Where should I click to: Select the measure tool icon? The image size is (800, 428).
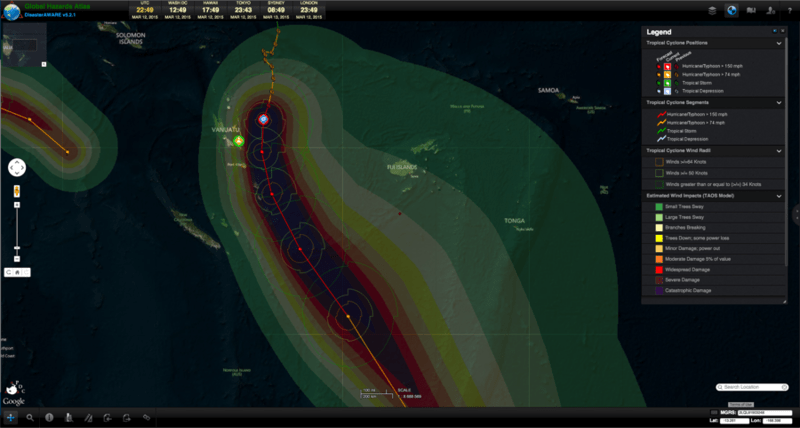click(88, 417)
